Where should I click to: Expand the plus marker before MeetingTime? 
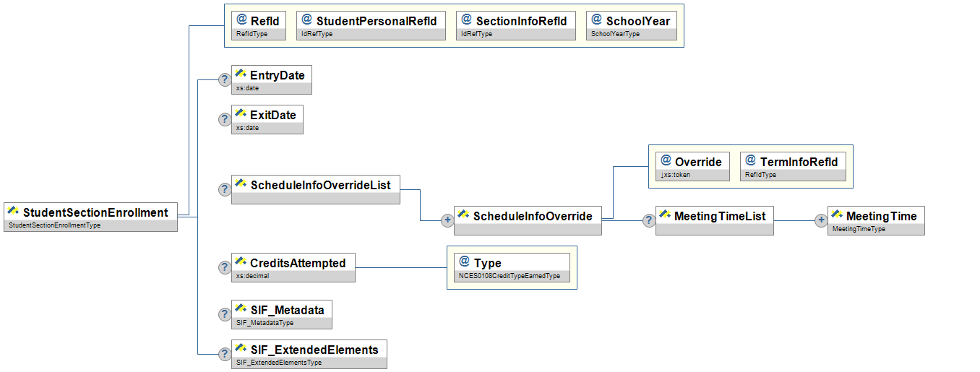[x=821, y=221]
